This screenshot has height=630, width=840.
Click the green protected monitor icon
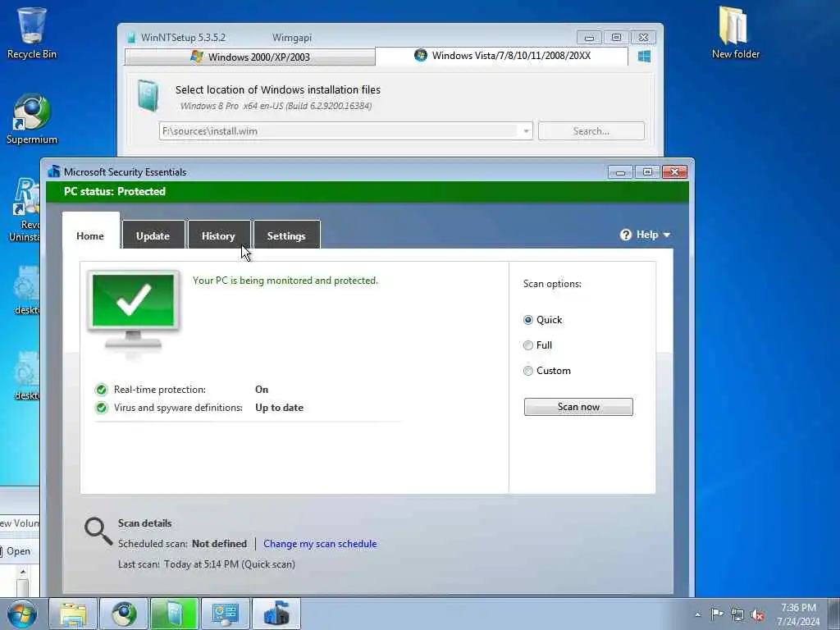(134, 310)
